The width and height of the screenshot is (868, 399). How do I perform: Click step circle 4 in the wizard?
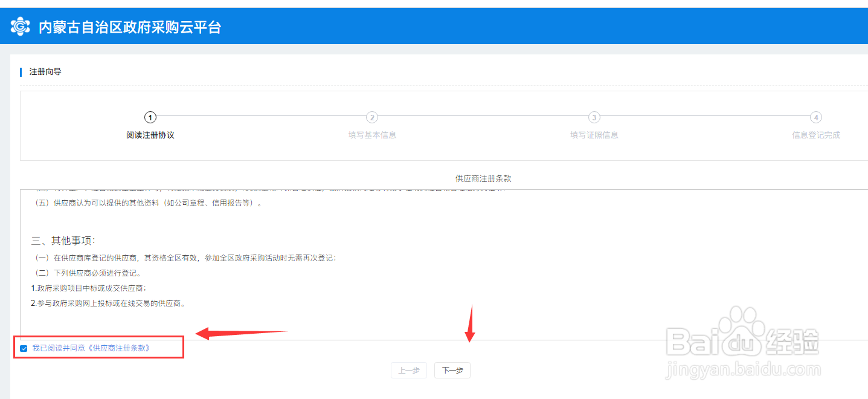tap(816, 117)
